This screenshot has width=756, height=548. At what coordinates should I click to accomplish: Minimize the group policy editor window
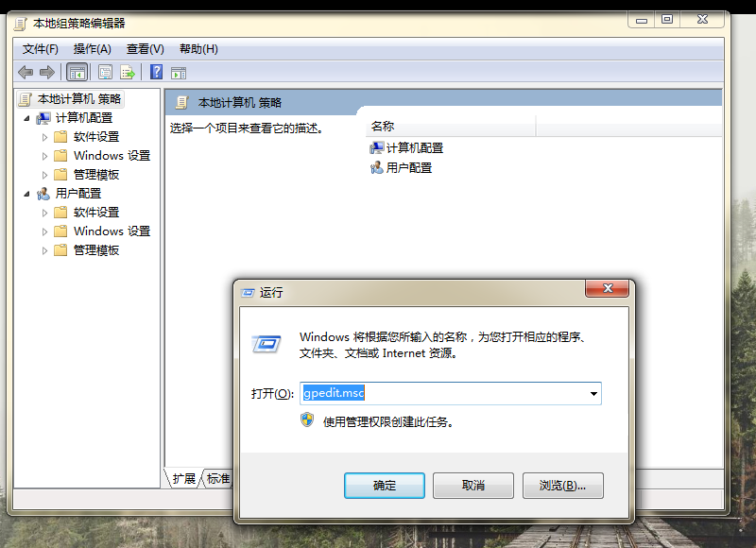[x=642, y=20]
